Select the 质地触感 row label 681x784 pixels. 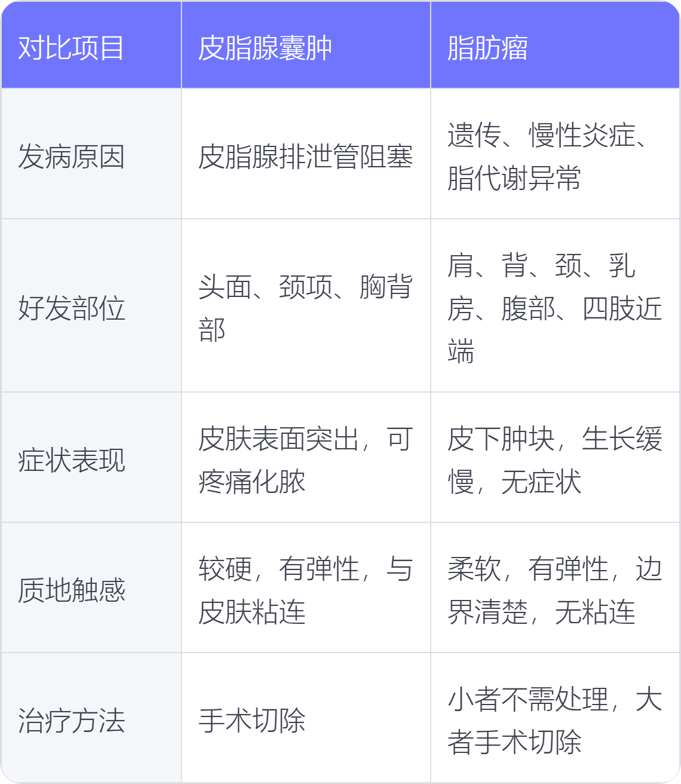(71, 590)
